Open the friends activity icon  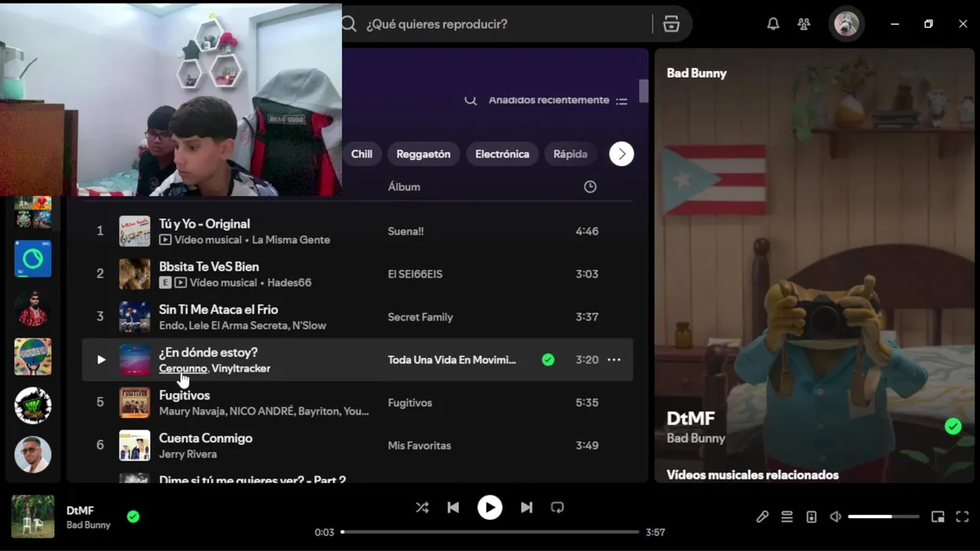(804, 24)
